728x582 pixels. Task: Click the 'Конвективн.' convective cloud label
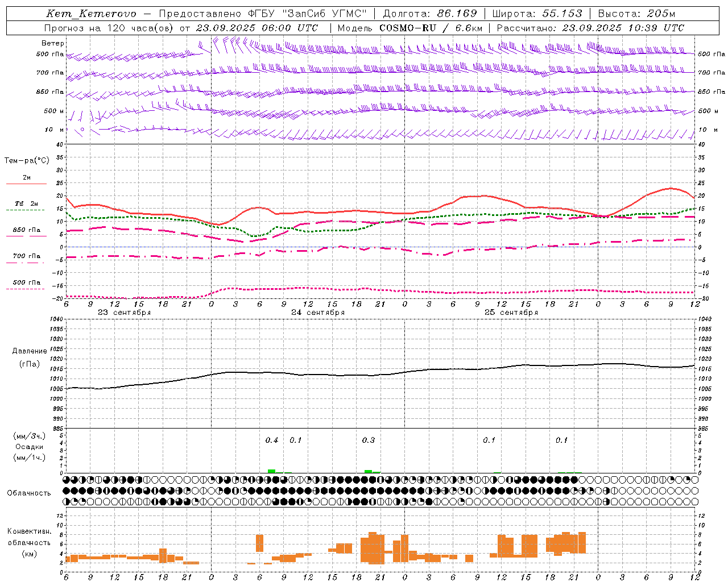click(30, 531)
